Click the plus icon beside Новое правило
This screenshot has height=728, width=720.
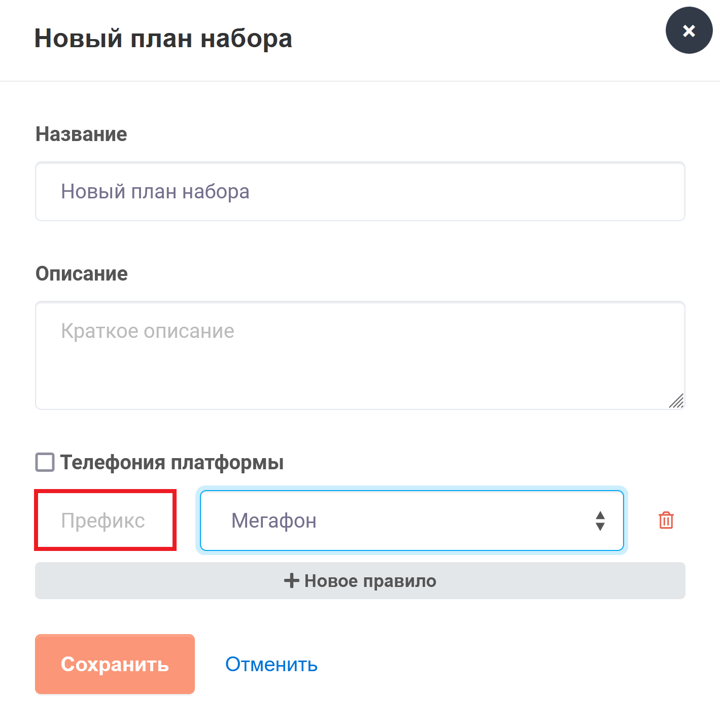tap(291, 581)
